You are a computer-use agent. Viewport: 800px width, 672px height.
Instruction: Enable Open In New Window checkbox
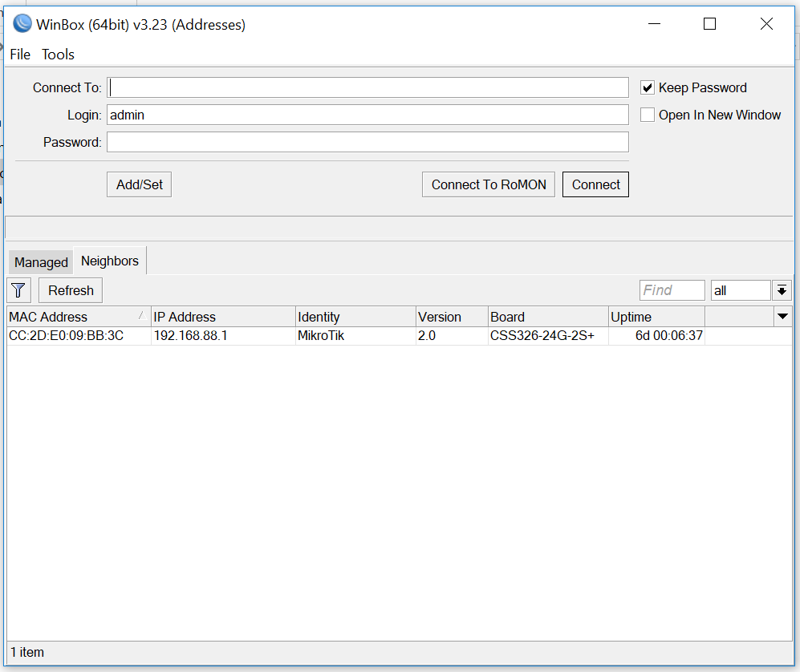[648, 115]
